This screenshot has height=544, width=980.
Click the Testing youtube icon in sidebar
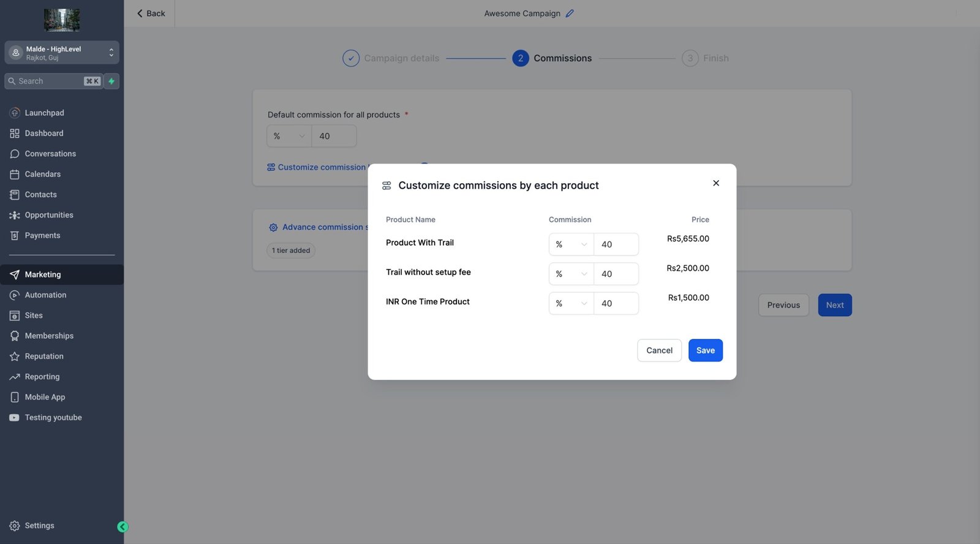coord(15,418)
